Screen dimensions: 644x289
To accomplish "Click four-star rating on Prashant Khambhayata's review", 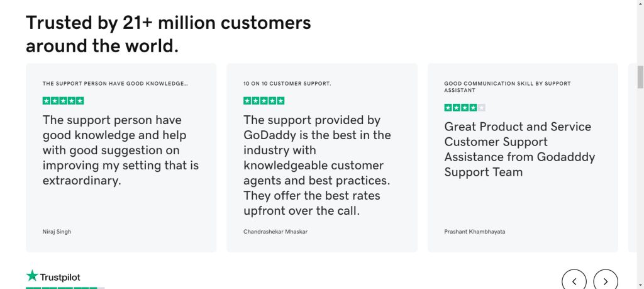I will coord(464,108).
